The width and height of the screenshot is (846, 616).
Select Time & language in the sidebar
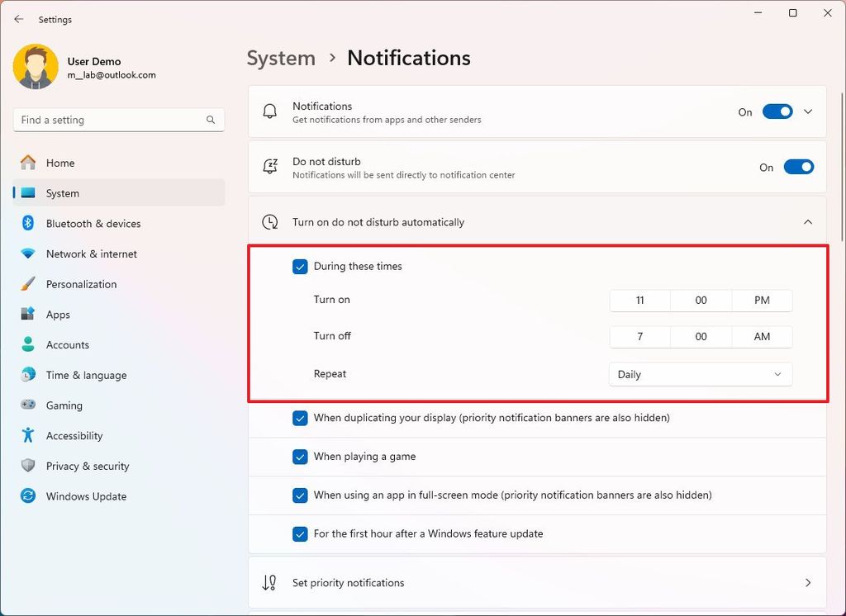click(x=26, y=375)
